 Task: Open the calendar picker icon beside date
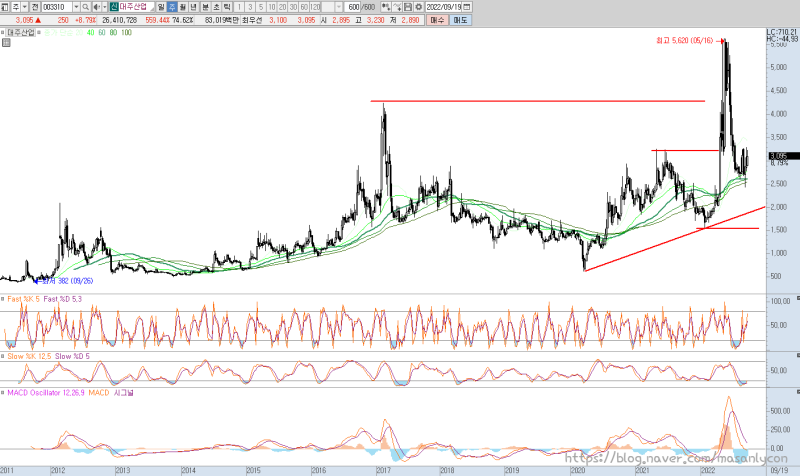click(467, 7)
